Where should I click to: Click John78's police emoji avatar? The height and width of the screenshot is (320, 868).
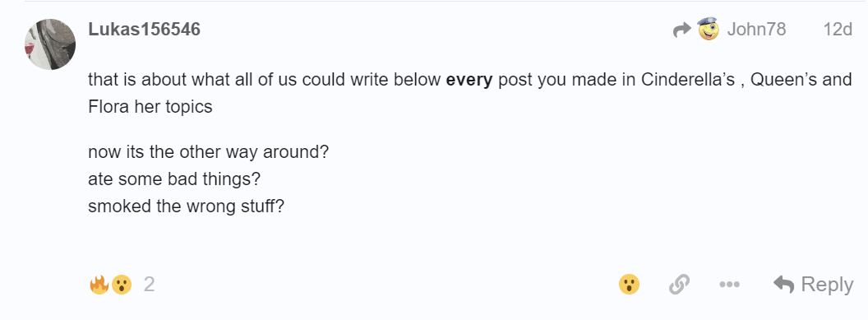(708, 29)
